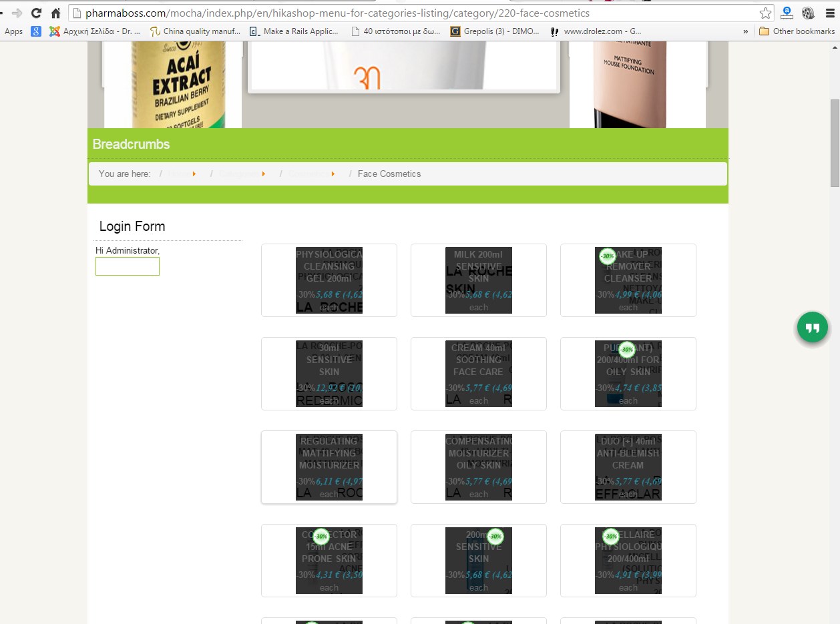The width and height of the screenshot is (840, 624).
Task: Expand the bookmarks overflow chevron
Action: [745, 31]
